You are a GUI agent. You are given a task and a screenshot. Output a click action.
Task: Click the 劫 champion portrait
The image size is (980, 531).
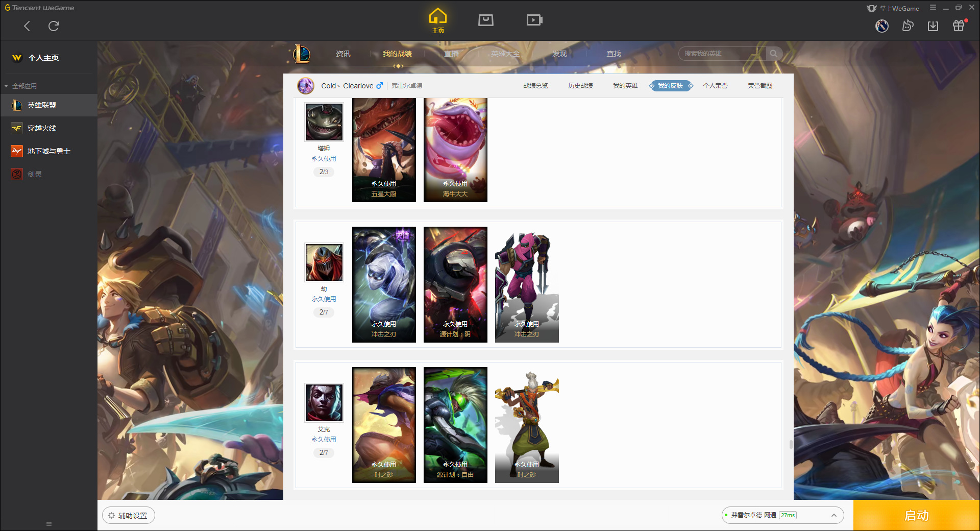pos(324,262)
